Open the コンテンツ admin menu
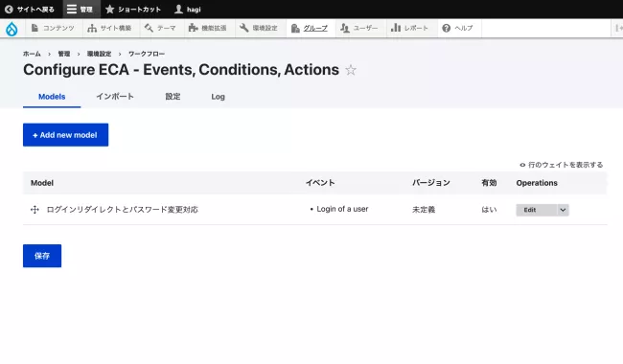 (54, 28)
